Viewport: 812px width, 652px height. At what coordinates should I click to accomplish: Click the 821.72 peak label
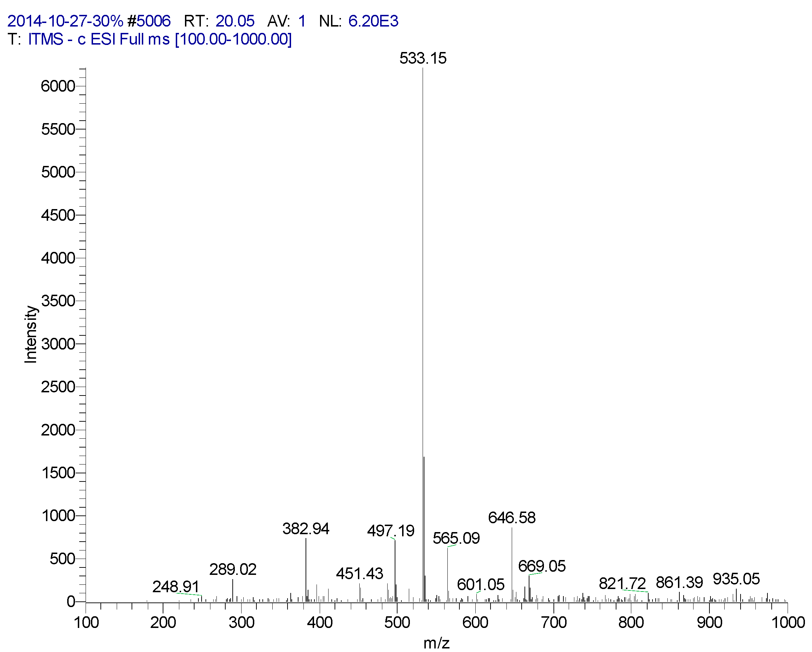point(622,583)
